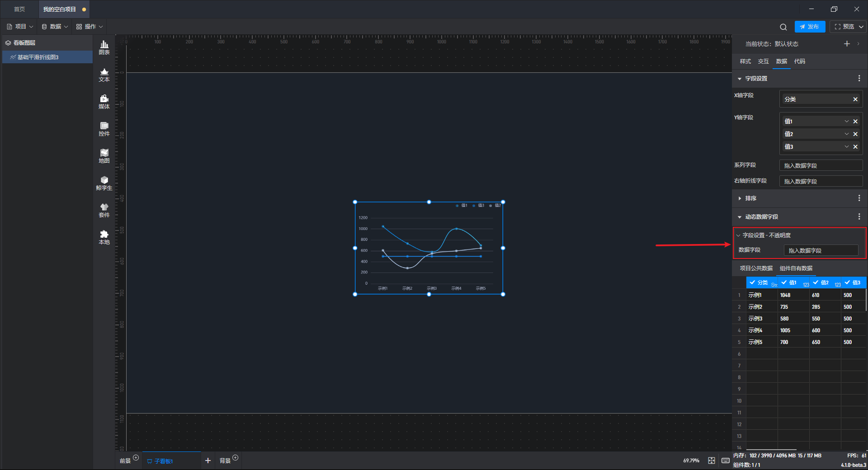Screen dimensions: 868x470
Task: Switch to 项目公共数据 tab
Action: click(756, 268)
